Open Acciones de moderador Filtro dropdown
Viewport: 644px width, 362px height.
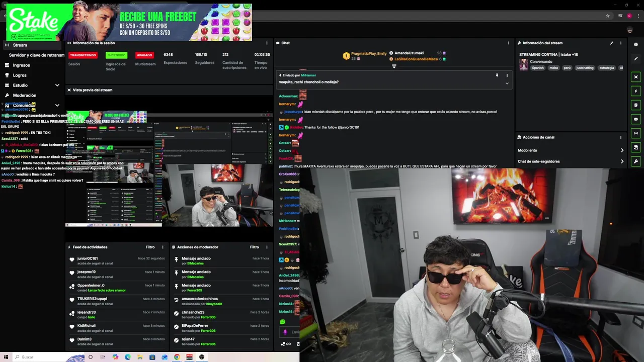pos(254,247)
